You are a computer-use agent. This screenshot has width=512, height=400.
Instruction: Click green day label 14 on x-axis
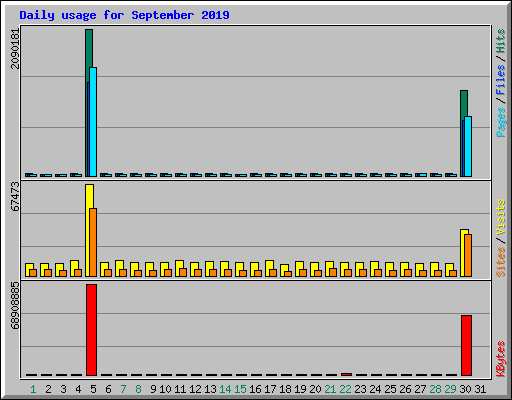[225, 389]
